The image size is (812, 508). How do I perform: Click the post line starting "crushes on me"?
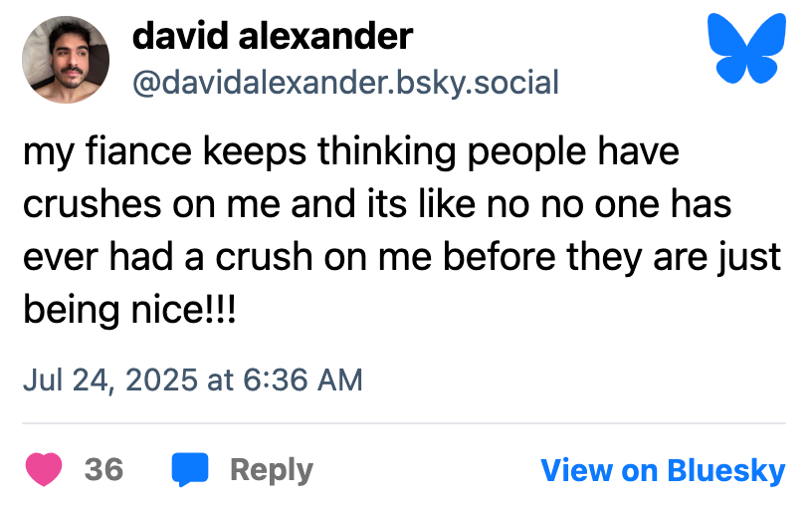[x=376, y=204]
